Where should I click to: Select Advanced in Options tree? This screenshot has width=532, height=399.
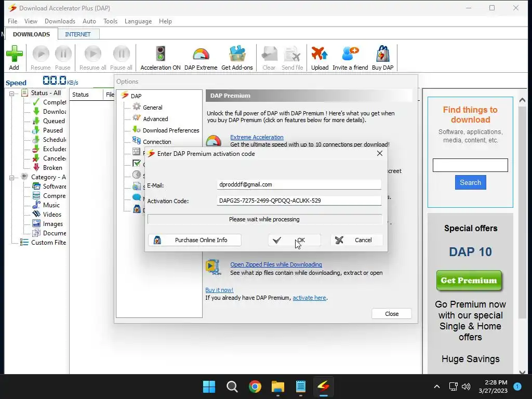tap(155, 119)
